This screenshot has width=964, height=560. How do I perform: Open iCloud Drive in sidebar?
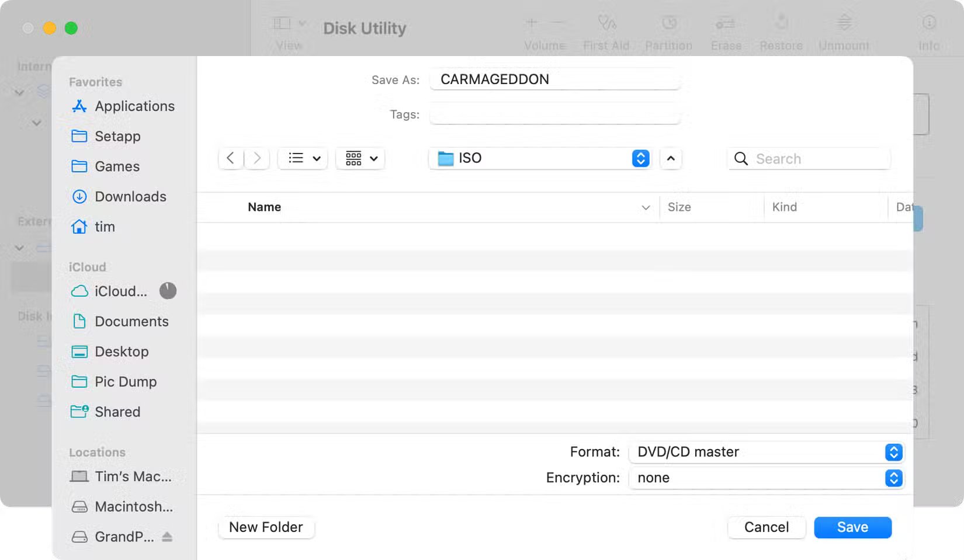[x=120, y=291]
